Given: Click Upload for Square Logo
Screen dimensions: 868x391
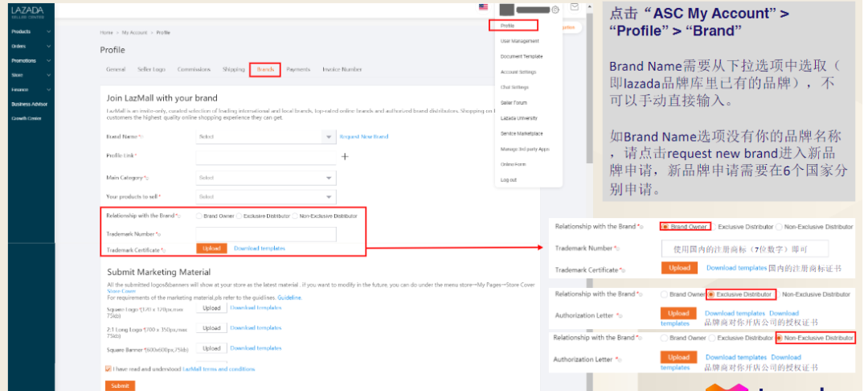Looking at the screenshot, I should pyautogui.click(x=211, y=308).
